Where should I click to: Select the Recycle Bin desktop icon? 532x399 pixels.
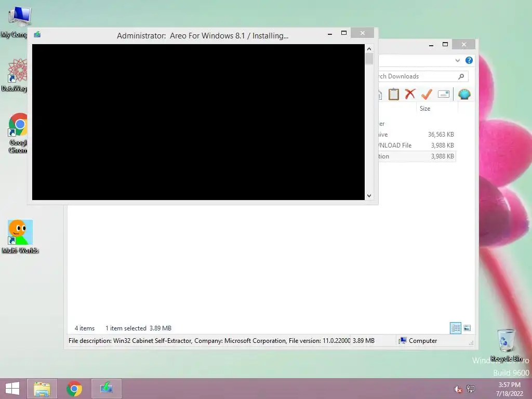pos(506,345)
